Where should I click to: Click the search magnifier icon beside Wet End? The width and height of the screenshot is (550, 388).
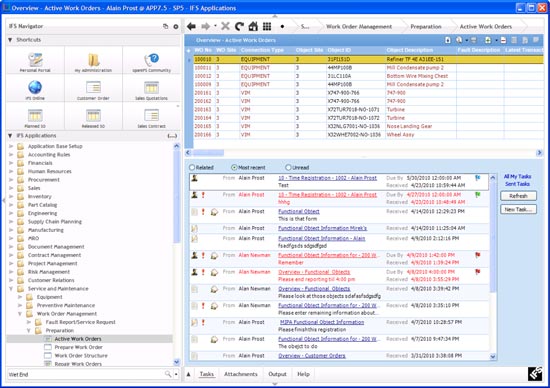168,374
